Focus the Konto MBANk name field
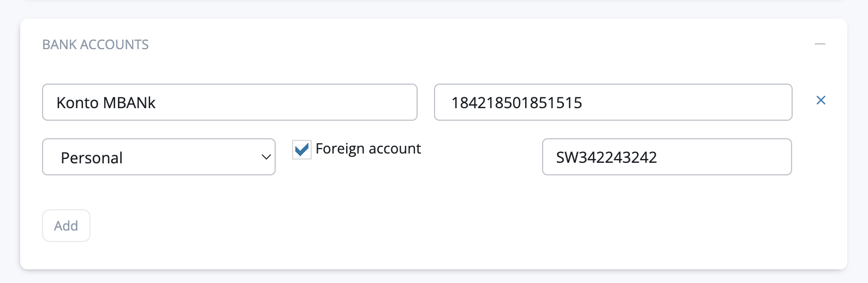The width and height of the screenshot is (868, 283). (x=229, y=102)
